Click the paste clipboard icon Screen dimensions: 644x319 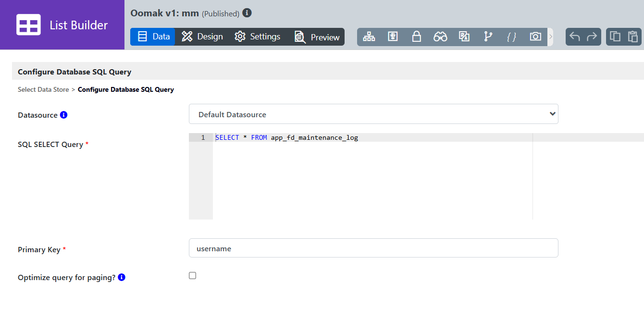click(632, 37)
